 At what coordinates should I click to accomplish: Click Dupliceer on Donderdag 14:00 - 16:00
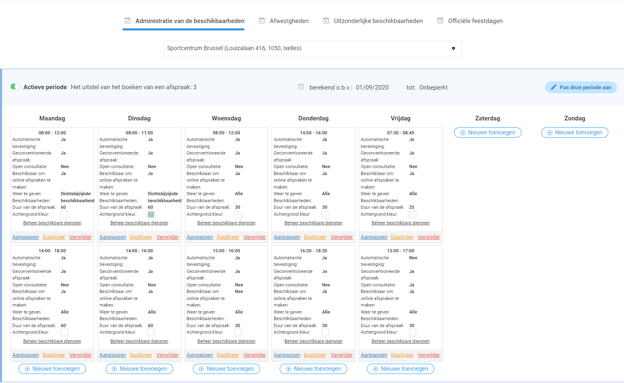point(315,237)
